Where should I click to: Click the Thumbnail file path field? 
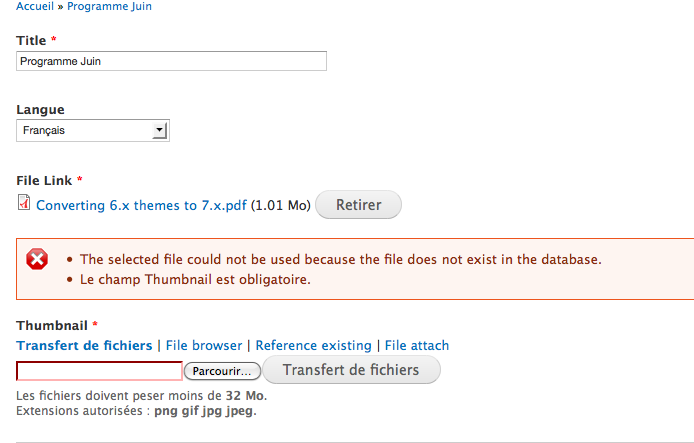pyautogui.click(x=99, y=371)
